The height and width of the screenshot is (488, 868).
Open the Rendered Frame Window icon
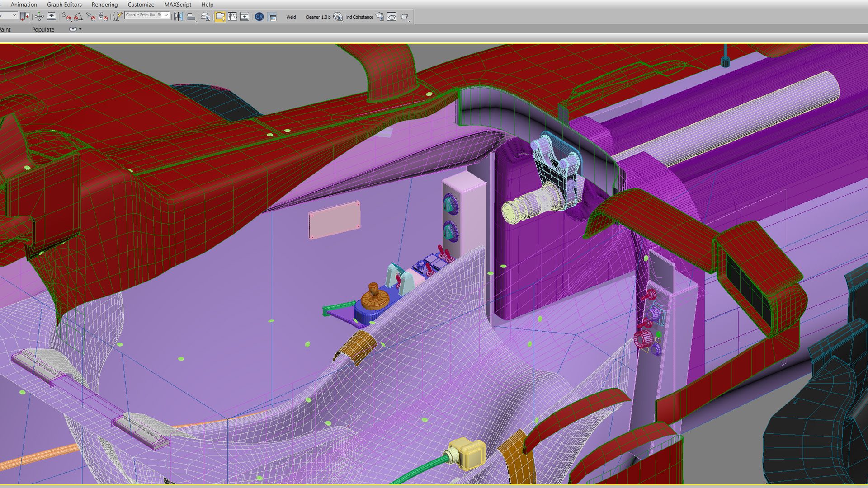[x=392, y=17]
